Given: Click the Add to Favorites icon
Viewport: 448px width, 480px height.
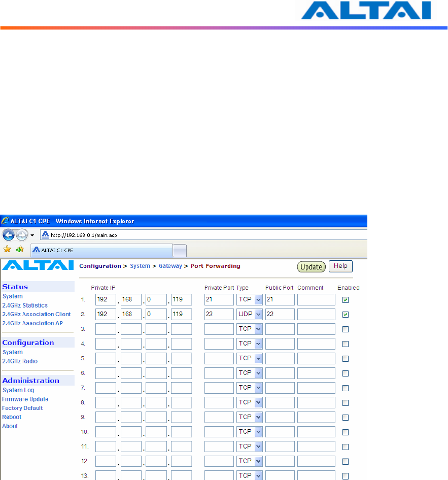Looking at the screenshot, I should (20, 249).
